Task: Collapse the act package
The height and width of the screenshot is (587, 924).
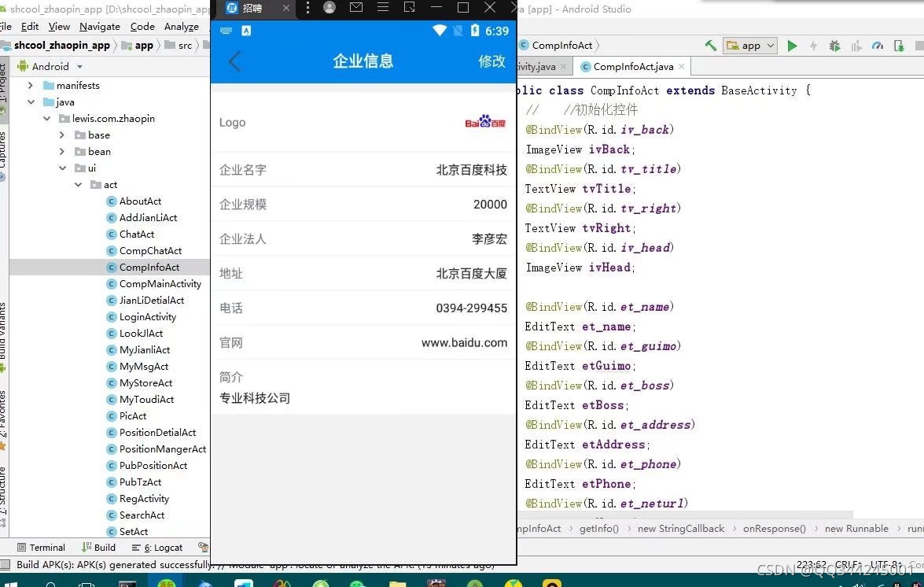Action: (x=79, y=184)
